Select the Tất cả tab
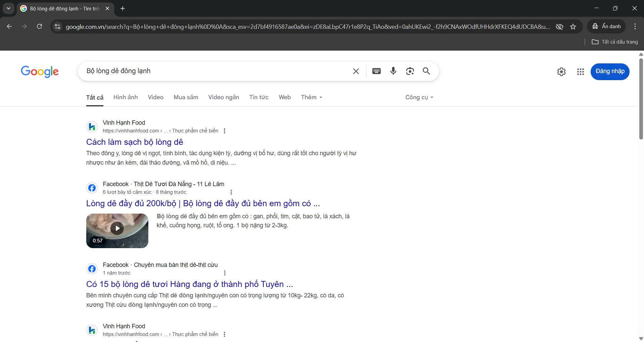The height and width of the screenshot is (342, 644). click(x=95, y=97)
